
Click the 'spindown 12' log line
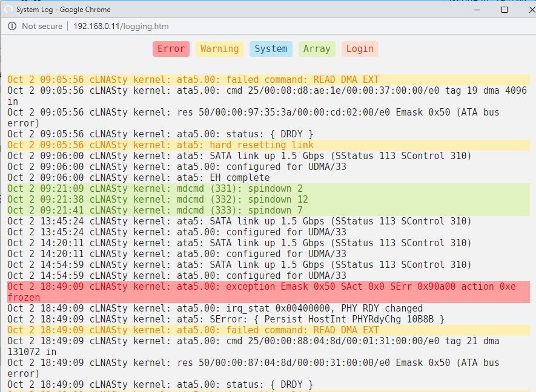tap(269, 200)
